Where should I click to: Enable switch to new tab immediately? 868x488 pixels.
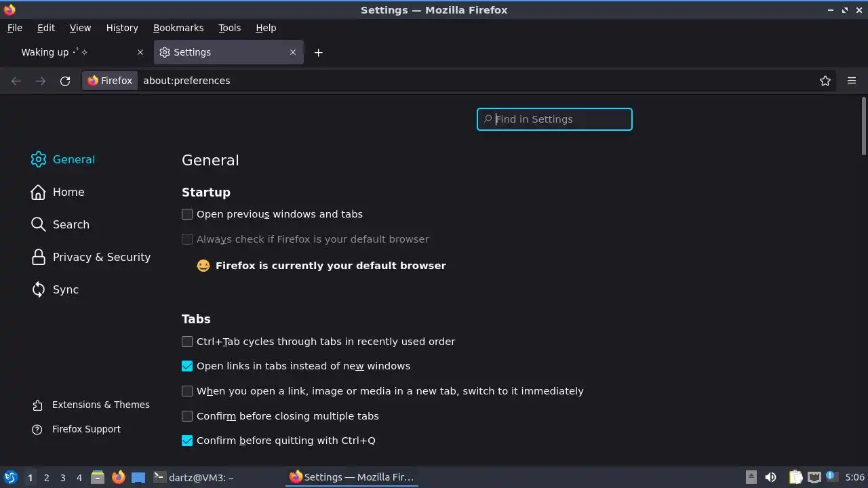pos(187,391)
